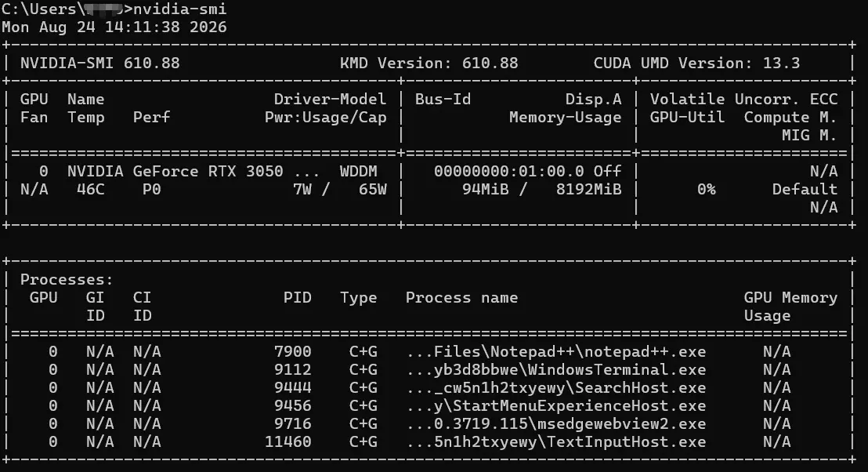The image size is (868, 472).
Task: Click the 8192MiB total memory value
Action: (589, 190)
